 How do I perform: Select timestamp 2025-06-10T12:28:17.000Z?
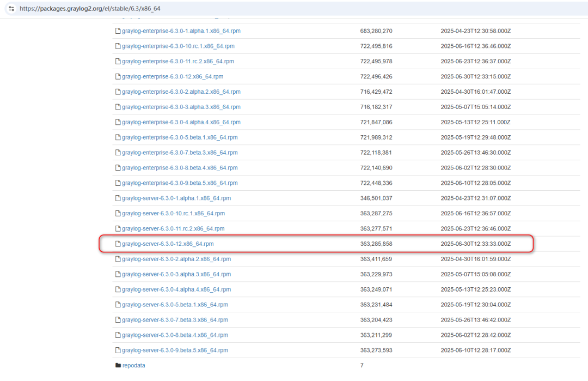475,350
